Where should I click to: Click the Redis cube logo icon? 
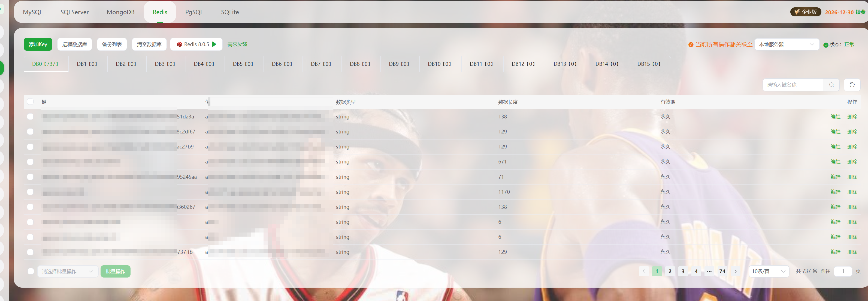coord(179,44)
